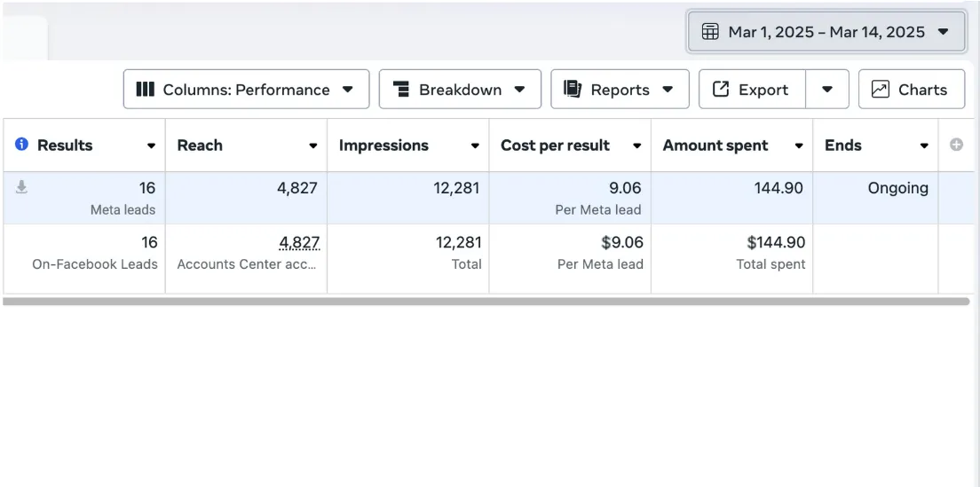Click the Reports documents icon
Viewport: 980px width, 487px height.
pos(573,90)
